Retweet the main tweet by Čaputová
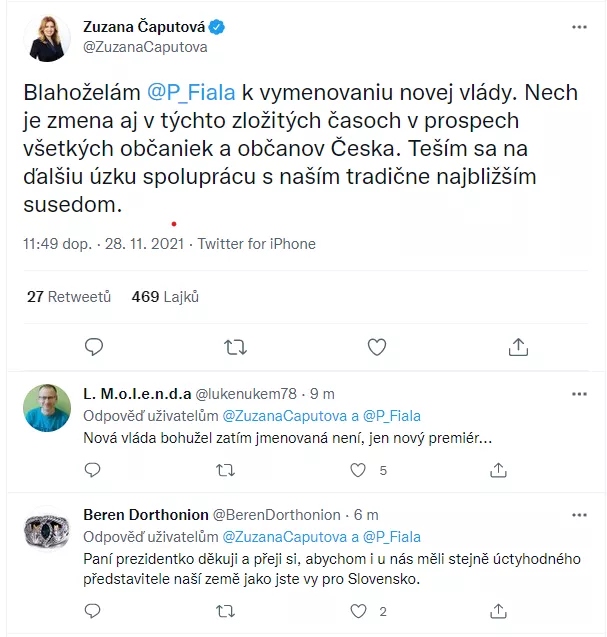The image size is (607, 637). [235, 347]
